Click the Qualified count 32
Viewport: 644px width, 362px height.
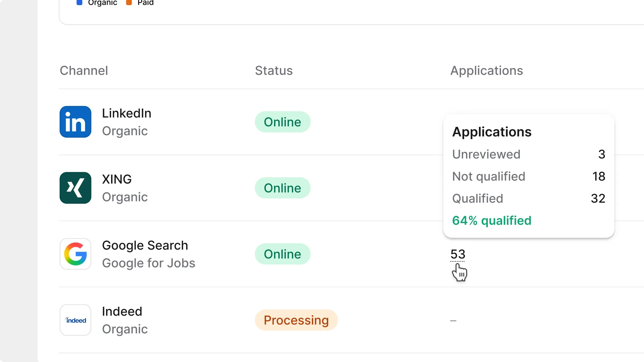click(x=598, y=198)
